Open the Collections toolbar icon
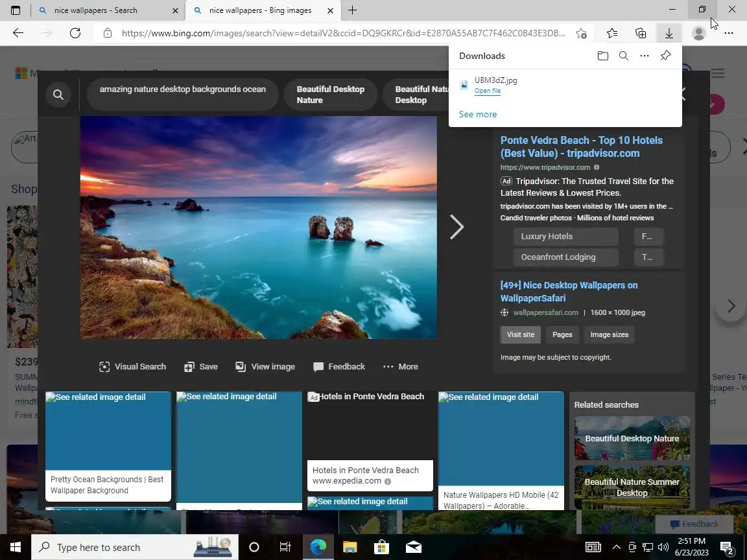Viewport: 747px width, 560px height. point(641,33)
